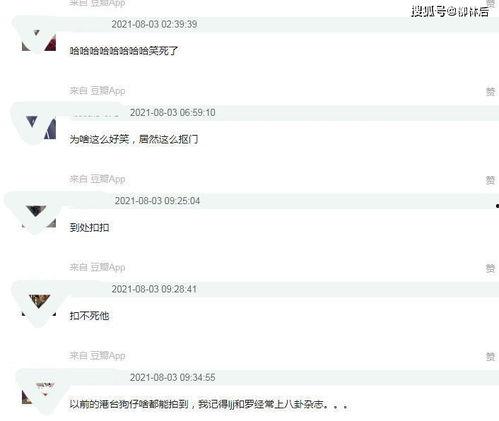The image size is (499, 421).
Task: Click timestamp 2021-08-03 02:39:39
Action: [154, 24]
